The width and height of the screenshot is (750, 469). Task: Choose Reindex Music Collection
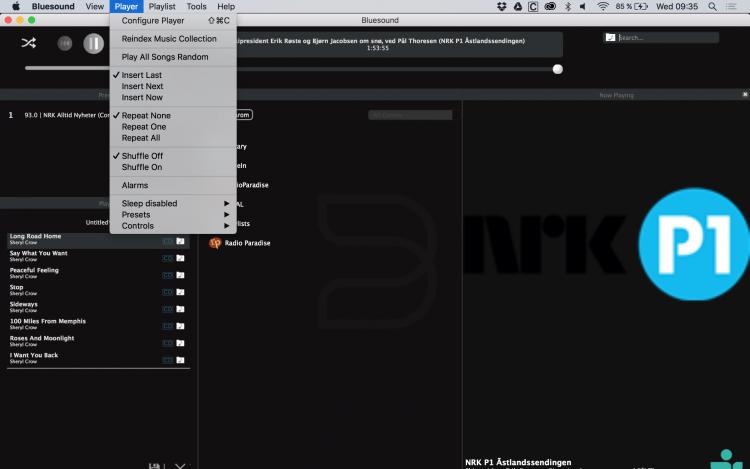173,39
